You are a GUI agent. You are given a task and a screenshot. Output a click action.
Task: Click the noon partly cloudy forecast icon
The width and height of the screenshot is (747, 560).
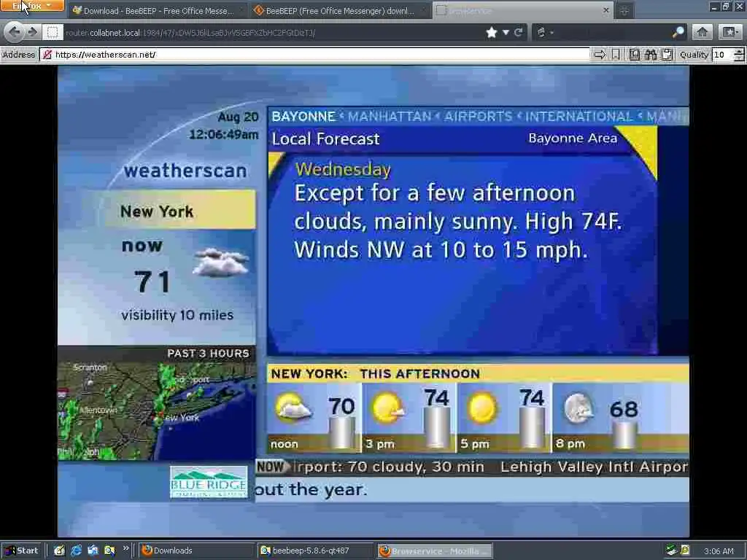click(293, 408)
